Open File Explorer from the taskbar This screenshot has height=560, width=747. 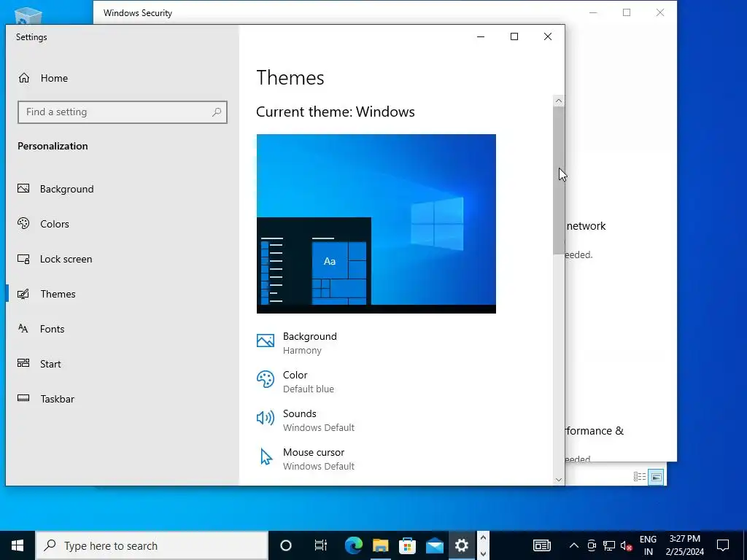tap(380, 545)
